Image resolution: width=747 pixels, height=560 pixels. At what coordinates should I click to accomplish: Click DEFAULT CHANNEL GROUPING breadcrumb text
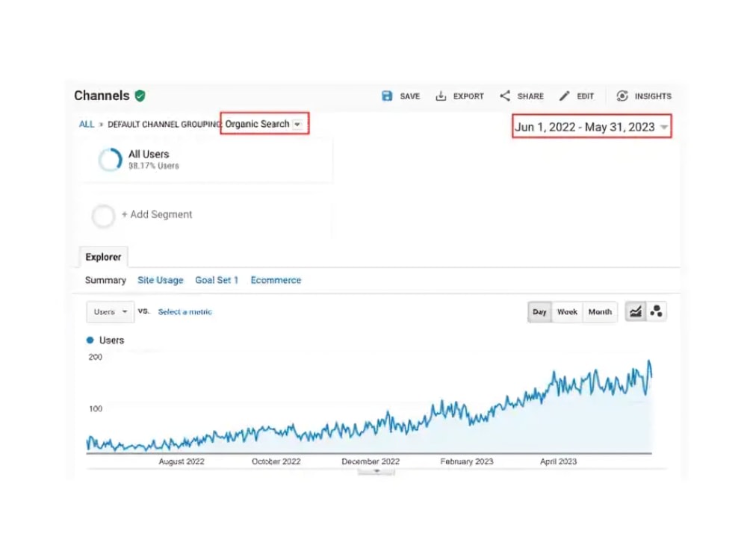click(x=164, y=124)
